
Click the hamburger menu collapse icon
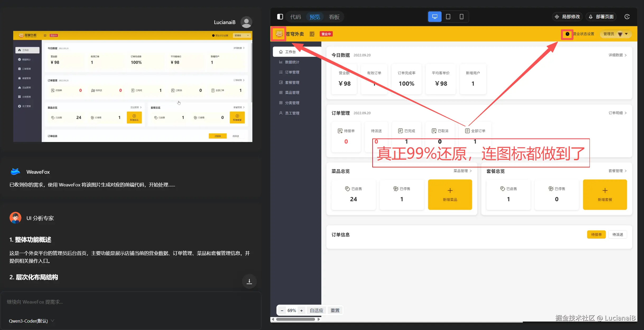(312, 34)
